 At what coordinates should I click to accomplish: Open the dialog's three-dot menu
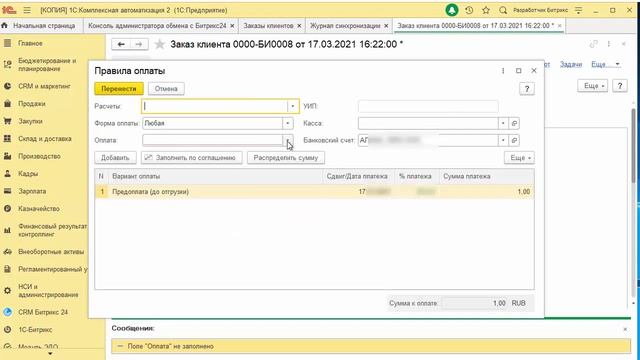(x=503, y=71)
